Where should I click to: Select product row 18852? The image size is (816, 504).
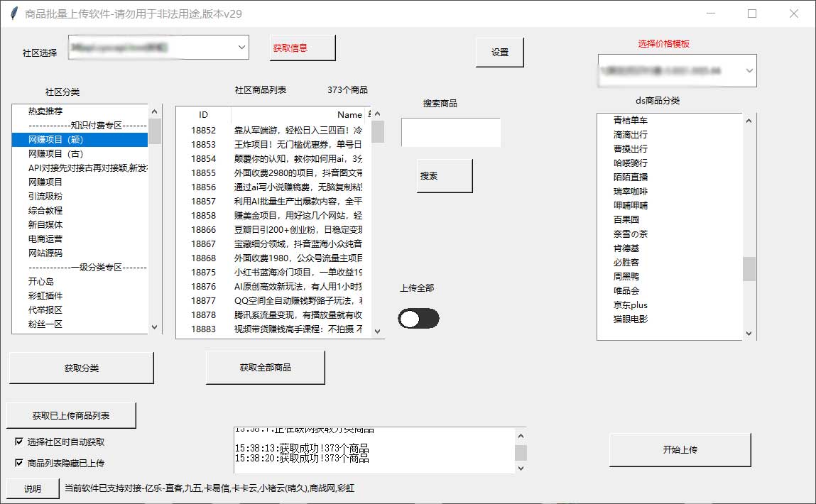[x=273, y=130]
